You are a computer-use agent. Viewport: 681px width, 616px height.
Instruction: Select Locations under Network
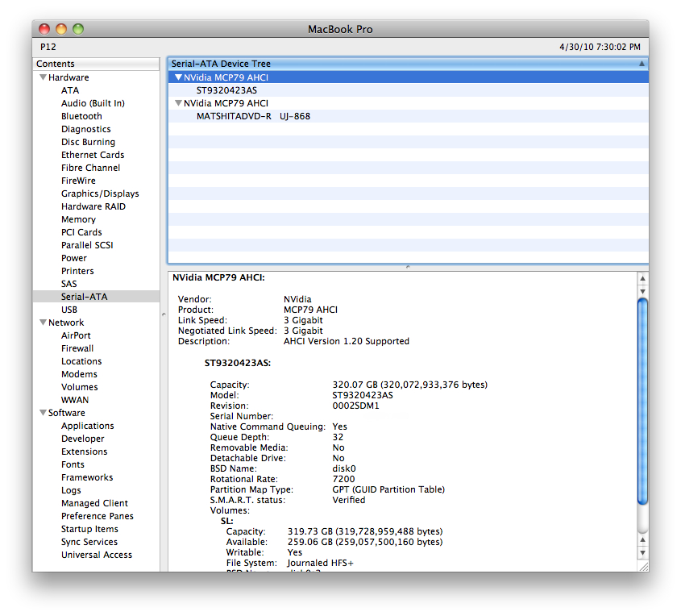81,361
